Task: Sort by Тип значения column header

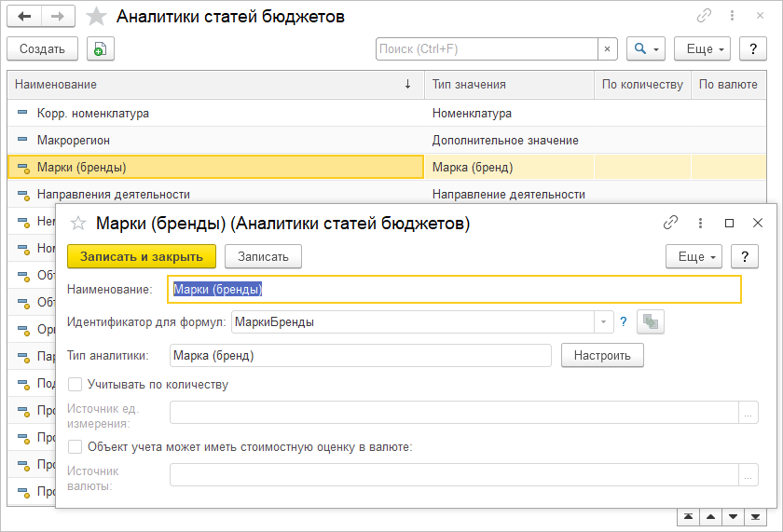Action: pyautogui.click(x=508, y=85)
